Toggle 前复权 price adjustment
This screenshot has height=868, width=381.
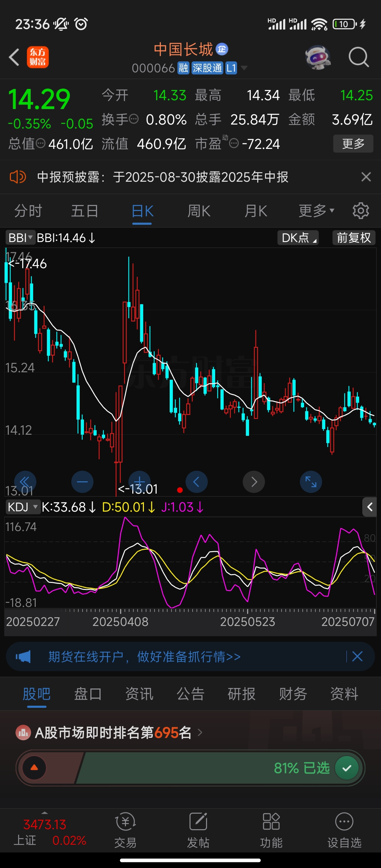tap(354, 238)
